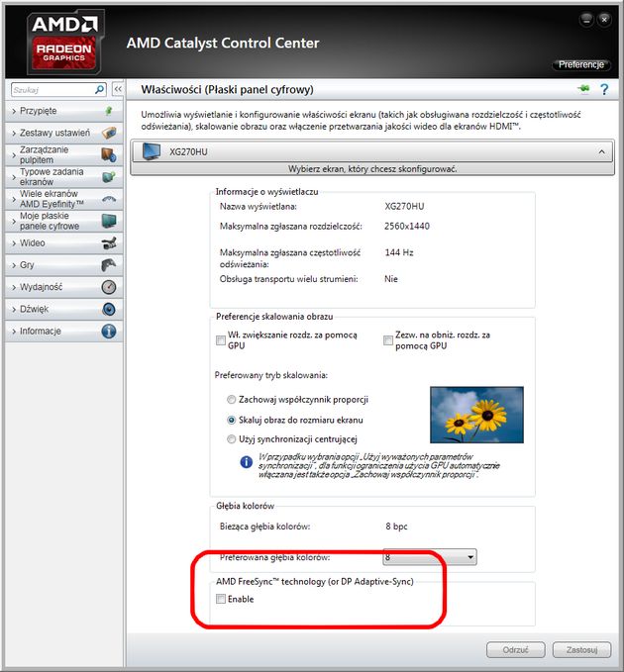Open the Informacje sidebar category
This screenshot has width=624, height=672.
[63, 332]
